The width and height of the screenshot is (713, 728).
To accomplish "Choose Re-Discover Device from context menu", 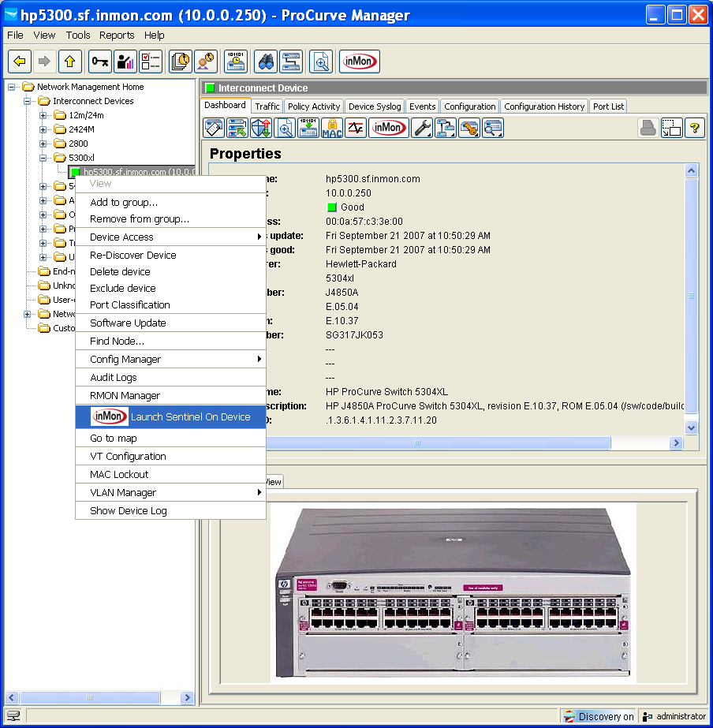I will pos(170,256).
